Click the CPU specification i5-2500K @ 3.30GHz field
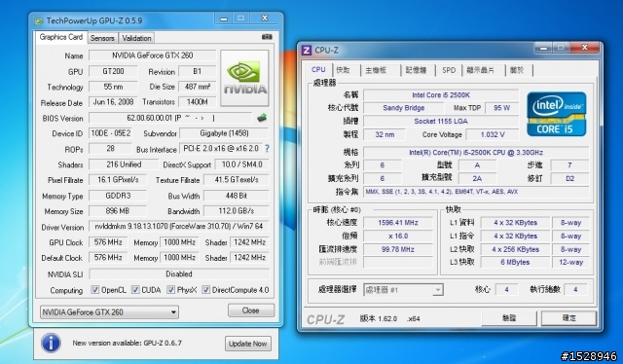The image size is (623, 364). pyautogui.click(x=476, y=152)
